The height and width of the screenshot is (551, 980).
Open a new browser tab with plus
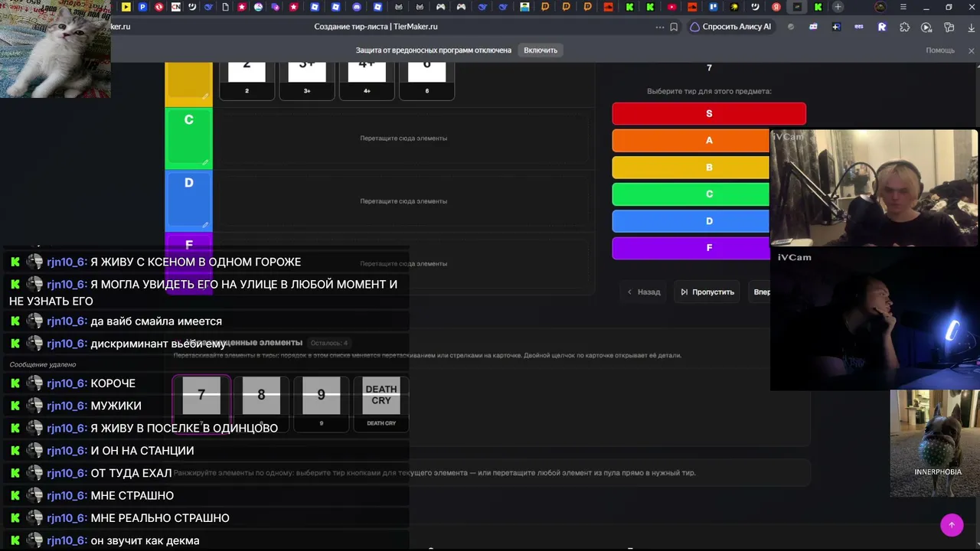[x=838, y=7]
